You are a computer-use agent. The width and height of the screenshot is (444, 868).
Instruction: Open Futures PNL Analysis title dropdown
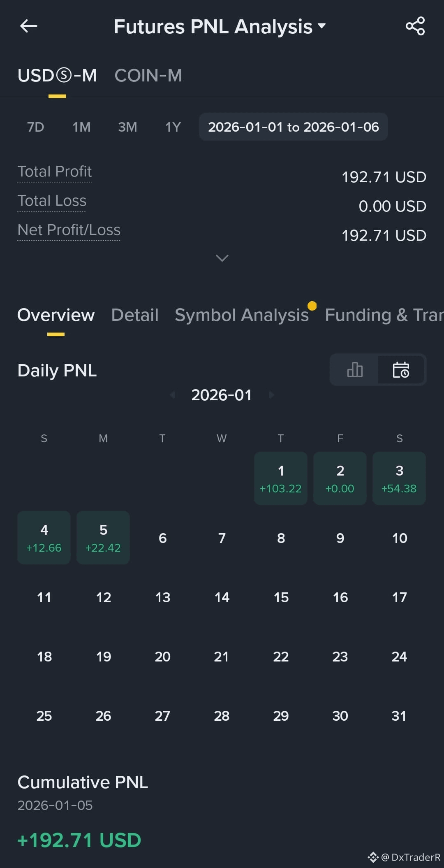coord(220,27)
